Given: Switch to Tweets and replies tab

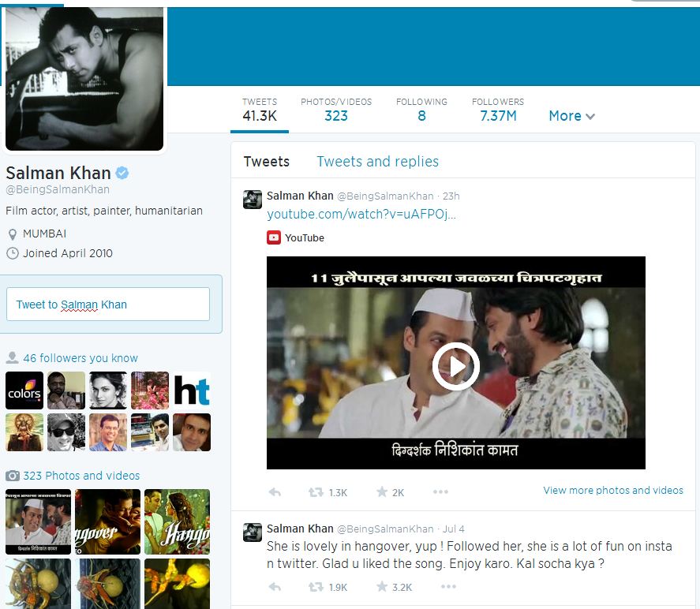Looking at the screenshot, I should pos(377,162).
